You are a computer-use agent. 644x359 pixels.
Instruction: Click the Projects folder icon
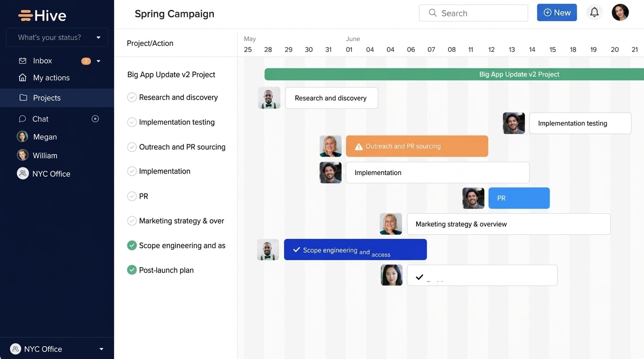[x=23, y=98]
